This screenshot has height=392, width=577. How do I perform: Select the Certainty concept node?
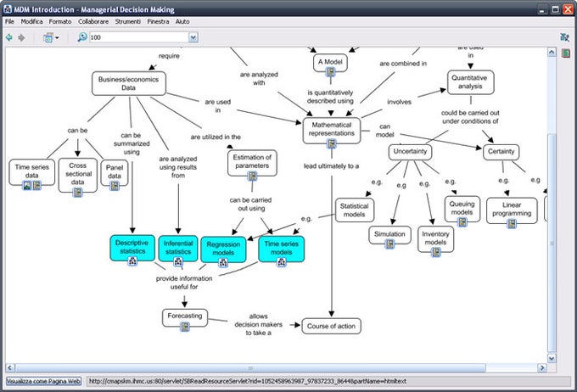pyautogui.click(x=501, y=152)
